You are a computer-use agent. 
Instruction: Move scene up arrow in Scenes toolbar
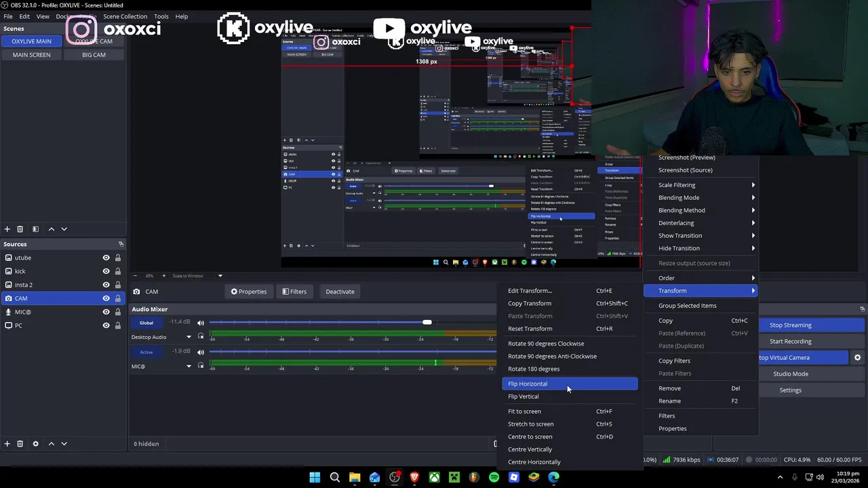point(51,229)
